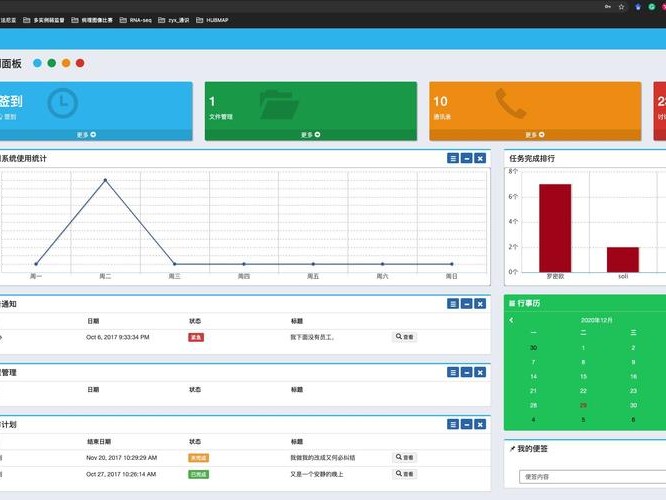Select day 22 in the calendar

(x=583, y=391)
